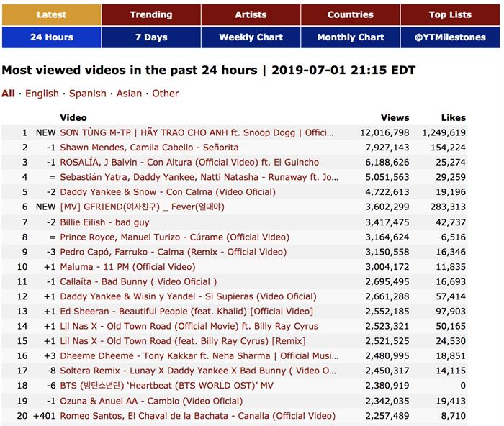Filter videos by English language
The width and height of the screenshot is (504, 426).
tap(42, 94)
